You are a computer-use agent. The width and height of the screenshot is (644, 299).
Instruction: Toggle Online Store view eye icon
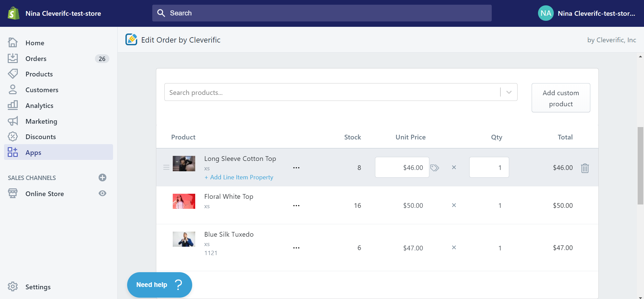[x=103, y=193]
